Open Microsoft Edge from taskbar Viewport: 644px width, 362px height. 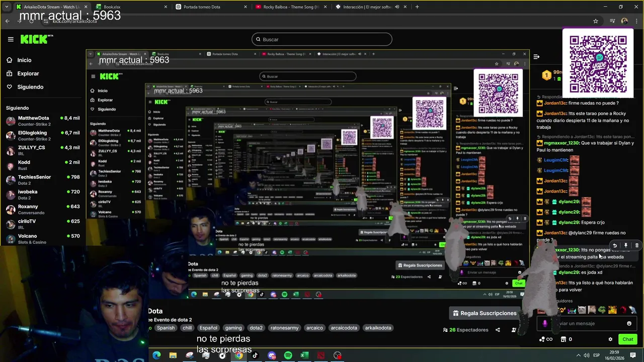click(156, 355)
